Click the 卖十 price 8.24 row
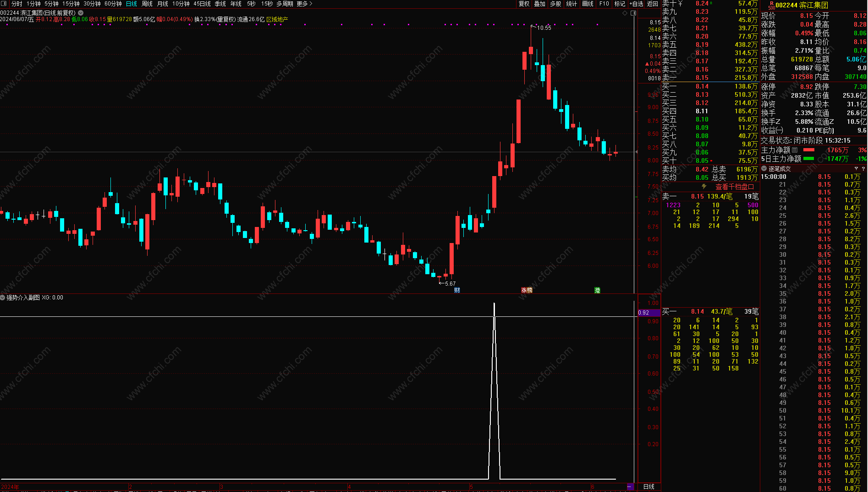The width and height of the screenshot is (868, 492). pyautogui.click(x=710, y=3)
